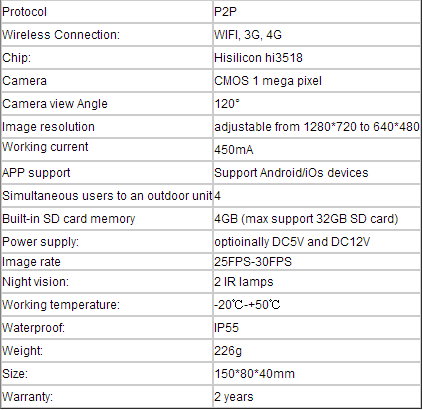The image size is (423, 410).
Task: Click the Image resolution value cell
Action: click(317, 127)
